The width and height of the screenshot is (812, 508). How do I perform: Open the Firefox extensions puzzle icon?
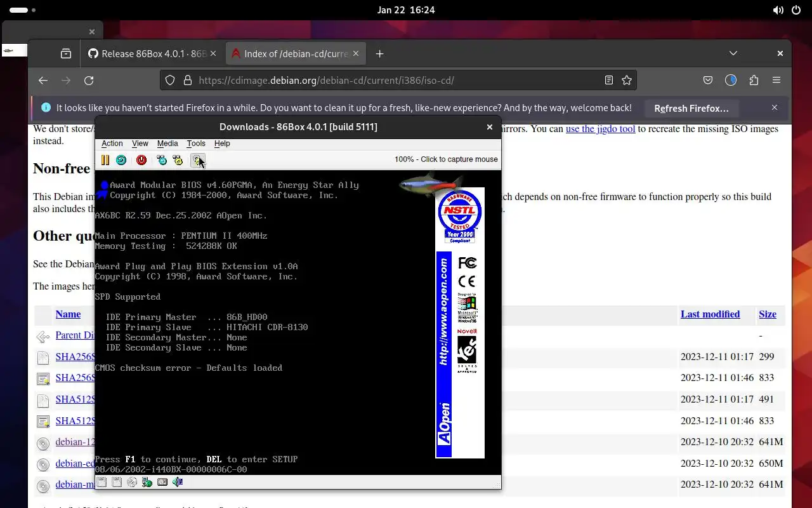pyautogui.click(x=754, y=81)
